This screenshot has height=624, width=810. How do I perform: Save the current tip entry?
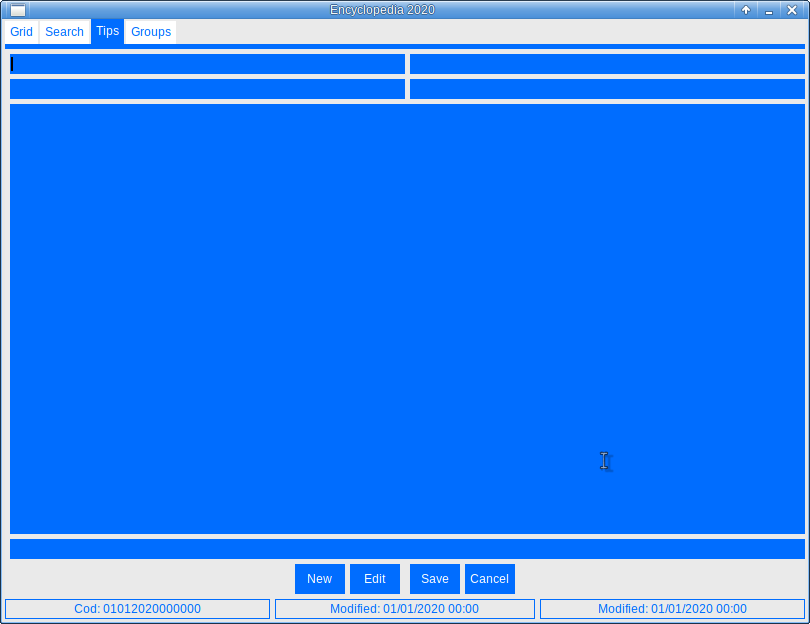pos(435,579)
